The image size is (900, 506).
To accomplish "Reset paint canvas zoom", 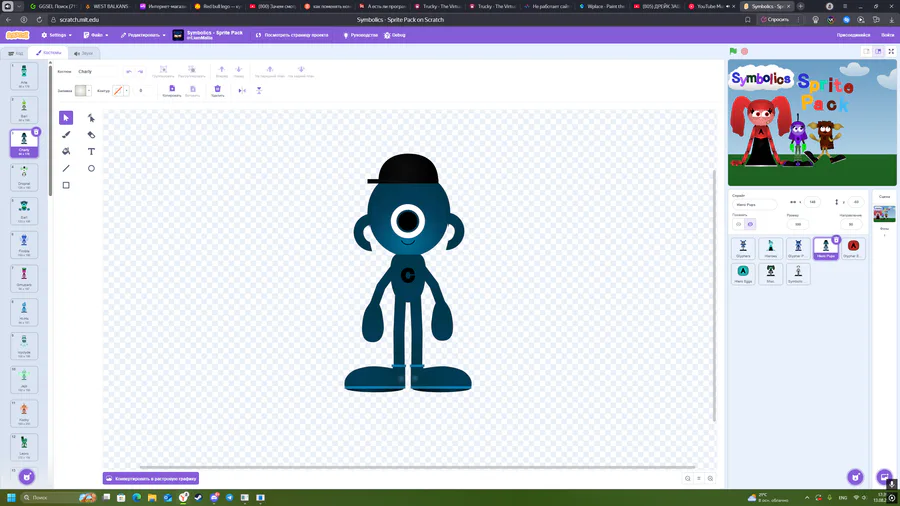I will click(699, 478).
